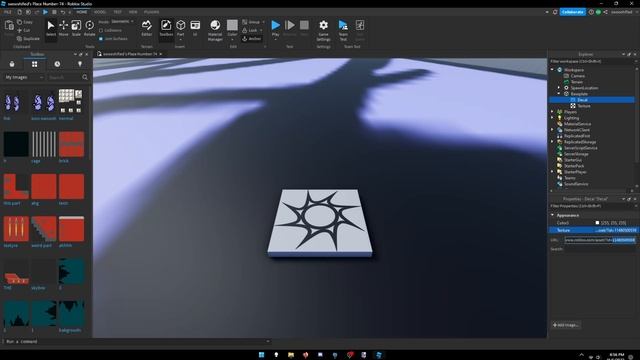
Task: Open Game Settings
Action: click(323, 30)
